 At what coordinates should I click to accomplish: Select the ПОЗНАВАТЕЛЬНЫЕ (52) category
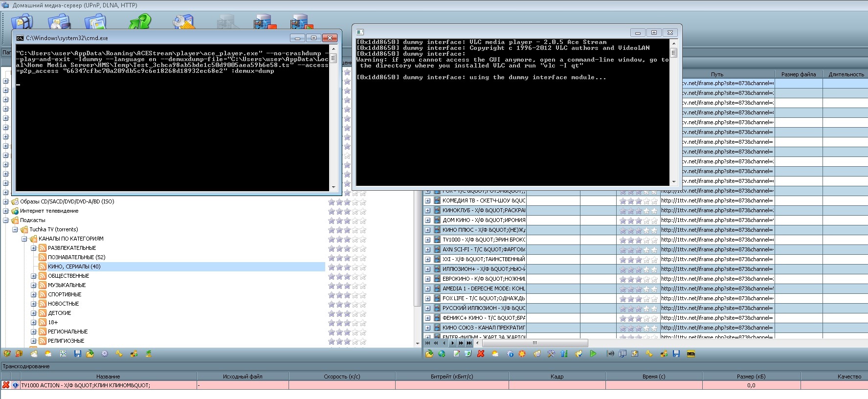point(76,257)
